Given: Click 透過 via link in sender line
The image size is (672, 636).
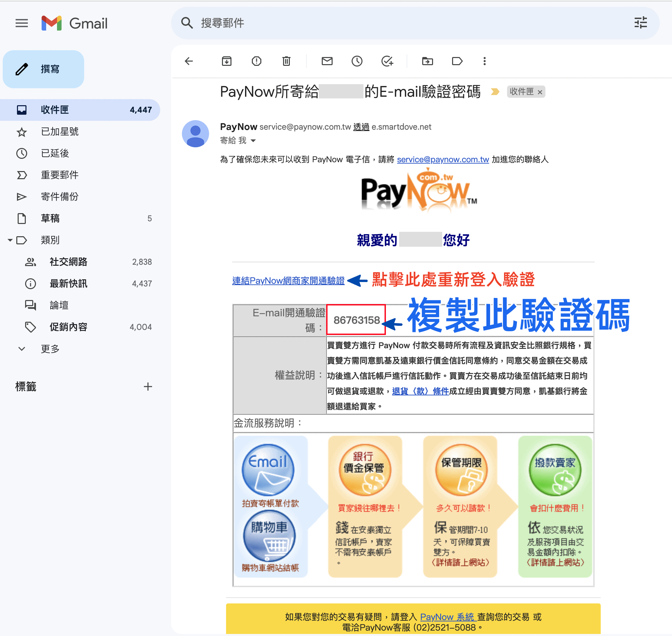Looking at the screenshot, I should [x=361, y=127].
